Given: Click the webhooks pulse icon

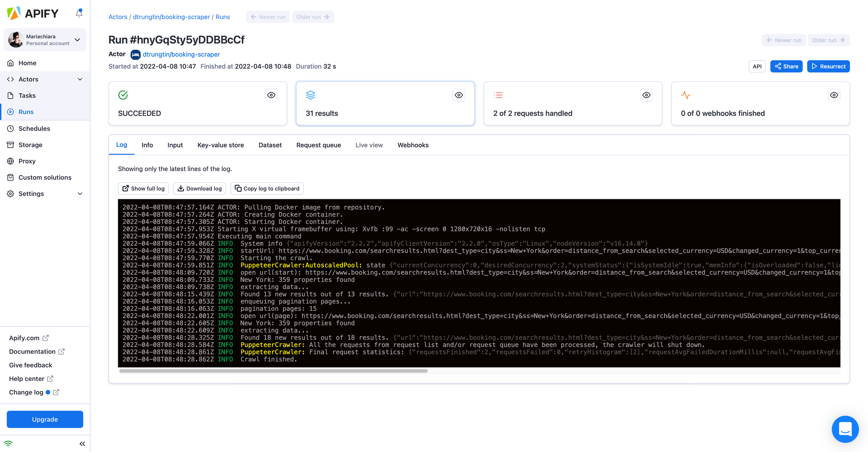Looking at the screenshot, I should tap(686, 95).
